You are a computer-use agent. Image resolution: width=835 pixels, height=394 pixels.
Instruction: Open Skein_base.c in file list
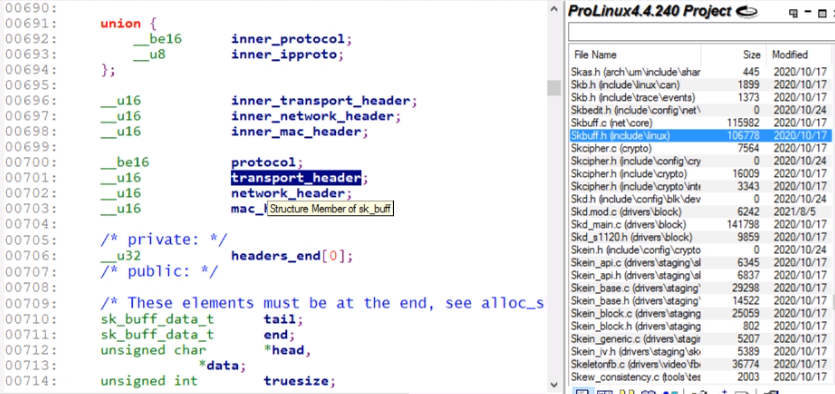(x=700, y=288)
